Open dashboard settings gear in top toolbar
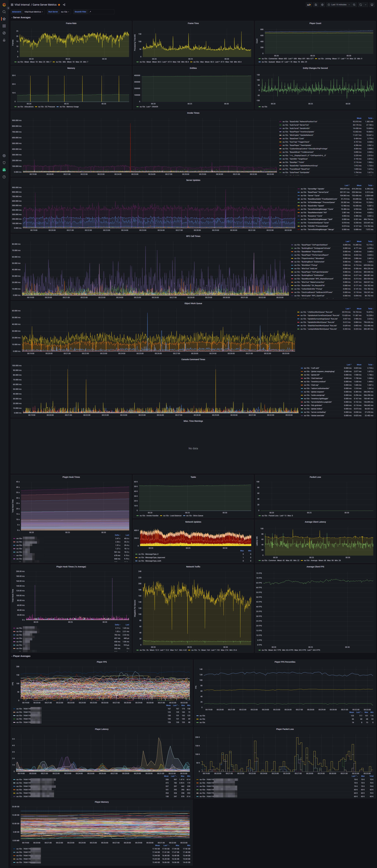The height and width of the screenshot is (868, 377). tap(322, 5)
